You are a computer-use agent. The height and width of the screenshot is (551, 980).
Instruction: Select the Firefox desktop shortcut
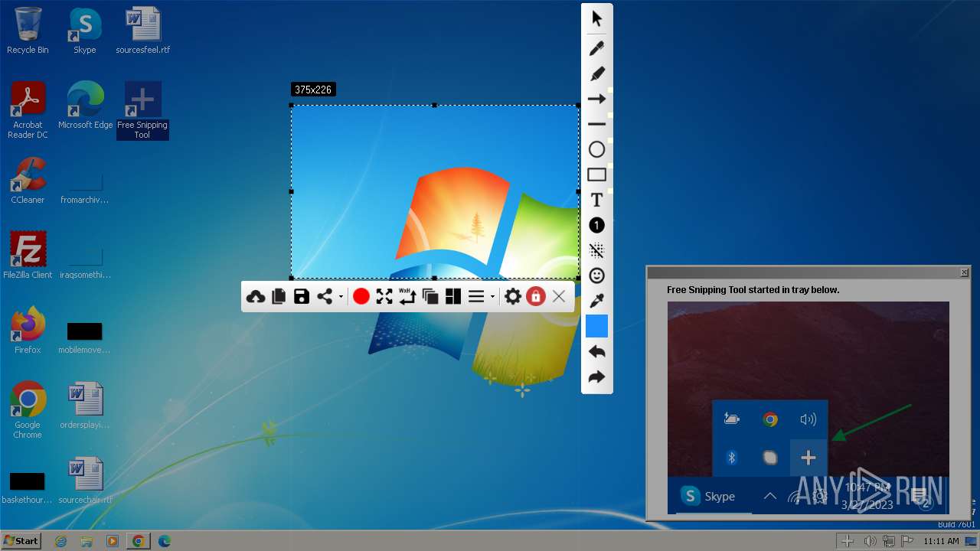point(28,331)
